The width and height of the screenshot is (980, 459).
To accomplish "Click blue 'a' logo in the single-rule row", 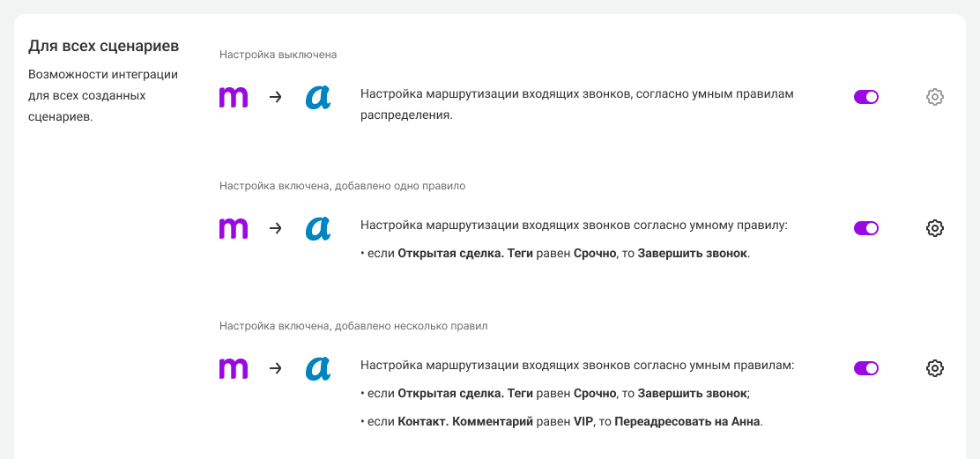I will point(318,229).
